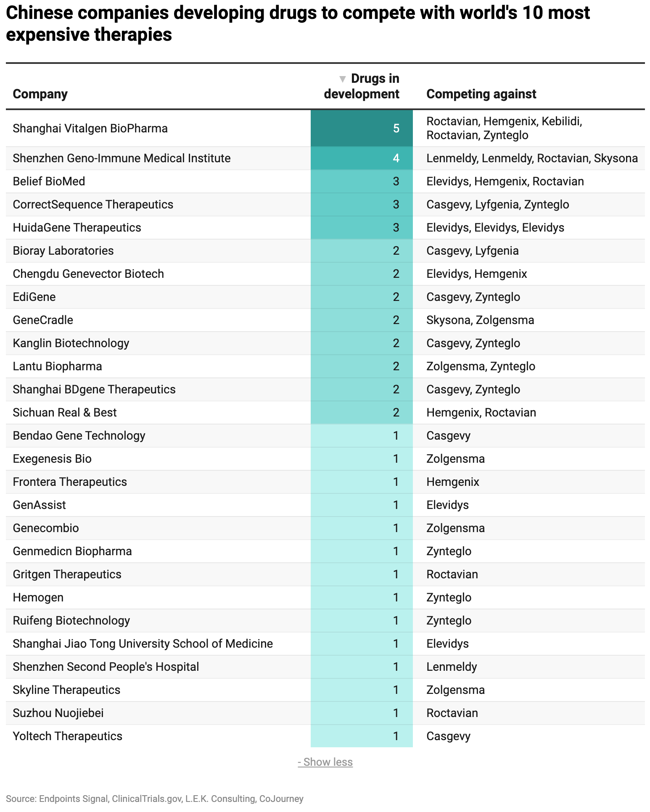Click Elevidys, Elevidys, Elevidys cell
Image resolution: width=650 pixels, height=812 pixels.
pyautogui.click(x=495, y=228)
